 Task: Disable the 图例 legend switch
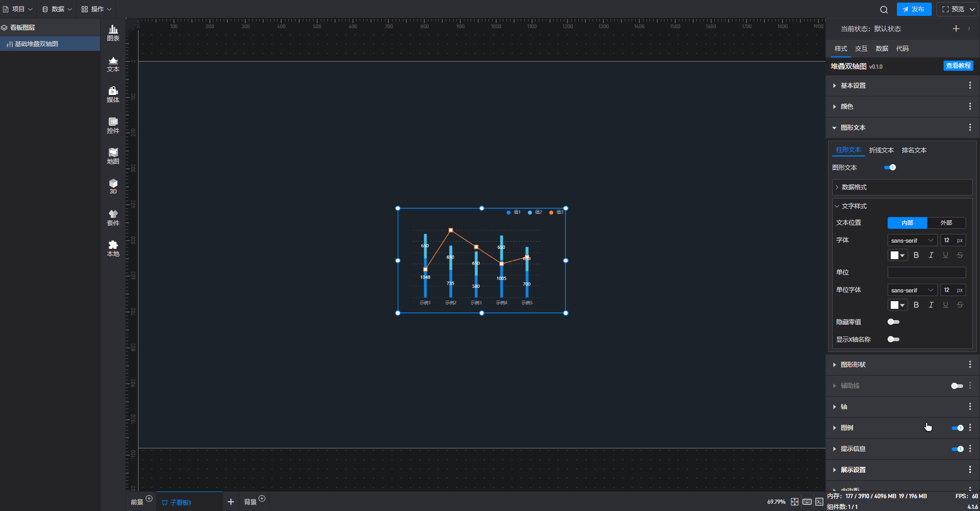[957, 427]
